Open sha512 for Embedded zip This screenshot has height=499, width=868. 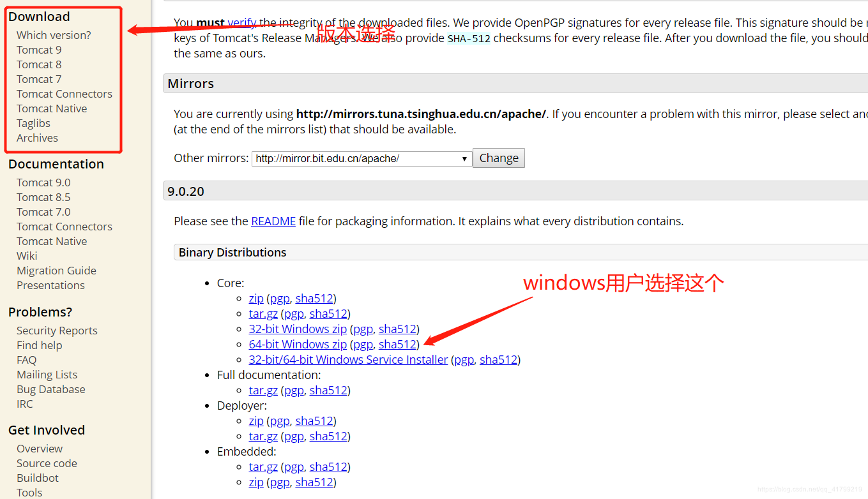314,482
